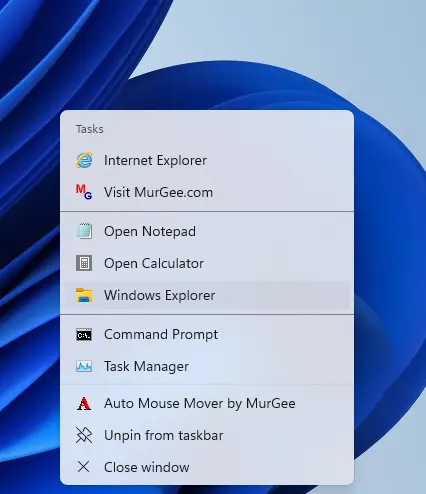
Task: Choose Unpin from taskbar
Action: point(207,435)
